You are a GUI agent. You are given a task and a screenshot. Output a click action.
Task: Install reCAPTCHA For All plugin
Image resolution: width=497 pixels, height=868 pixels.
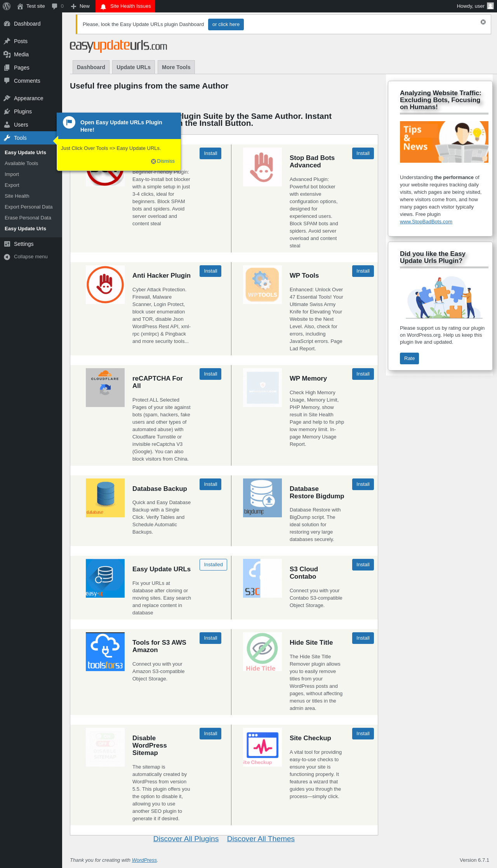tap(210, 374)
